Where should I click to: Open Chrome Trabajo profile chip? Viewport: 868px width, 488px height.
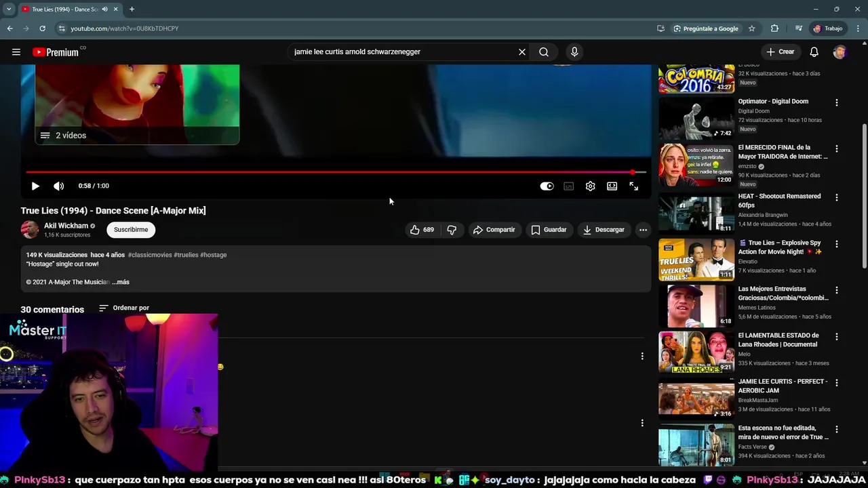click(x=828, y=28)
